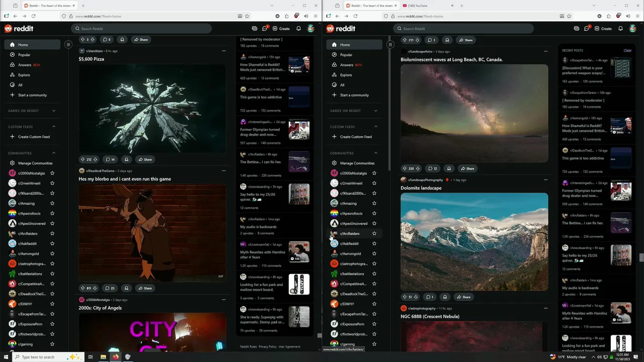Favorite r/DIWHY star in right window
The height and width of the screenshot is (362, 644).
[x=374, y=304]
